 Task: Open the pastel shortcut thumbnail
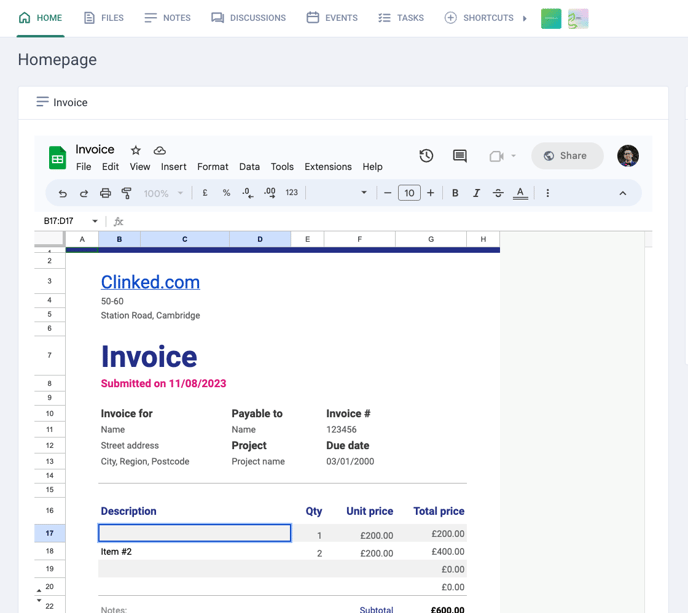(x=578, y=19)
